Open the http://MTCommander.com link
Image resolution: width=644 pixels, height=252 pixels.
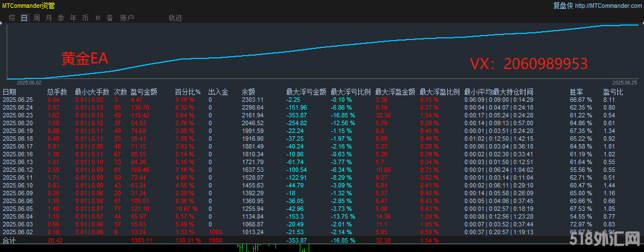[x=608, y=6]
